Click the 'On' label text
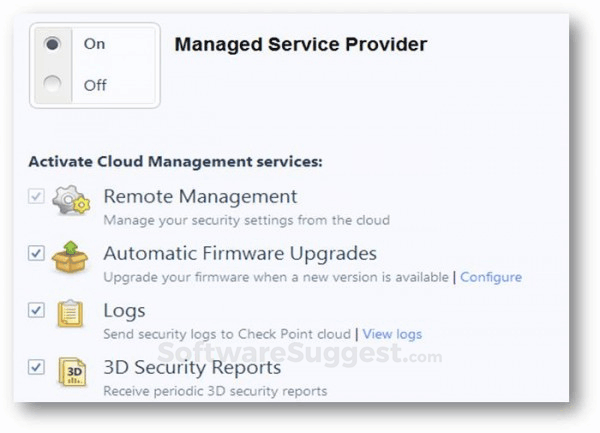 (x=95, y=44)
